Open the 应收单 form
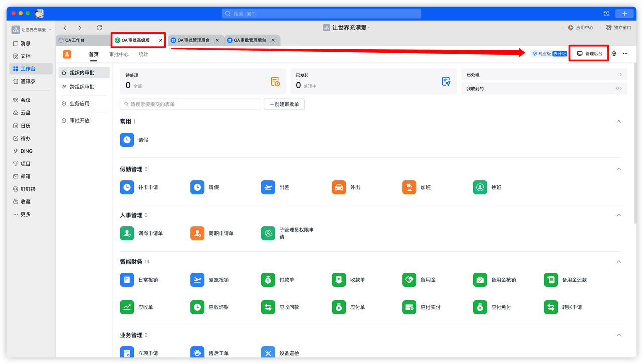 (x=127, y=307)
